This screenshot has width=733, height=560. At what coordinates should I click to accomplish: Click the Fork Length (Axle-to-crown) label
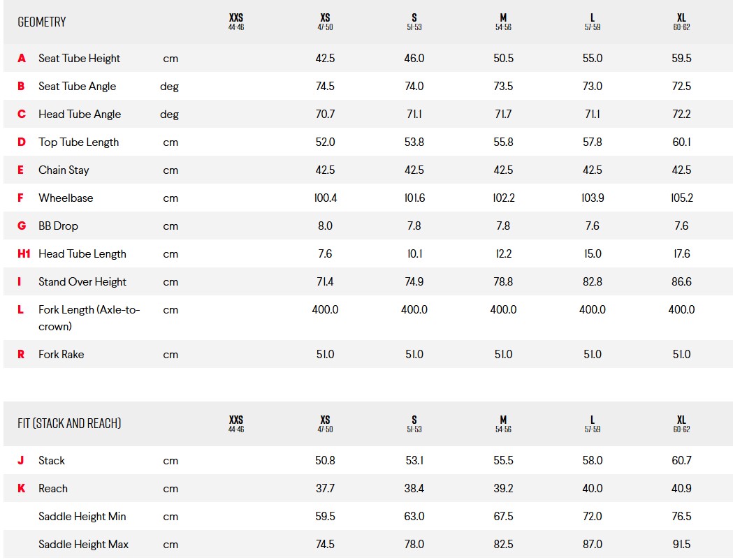(x=89, y=318)
